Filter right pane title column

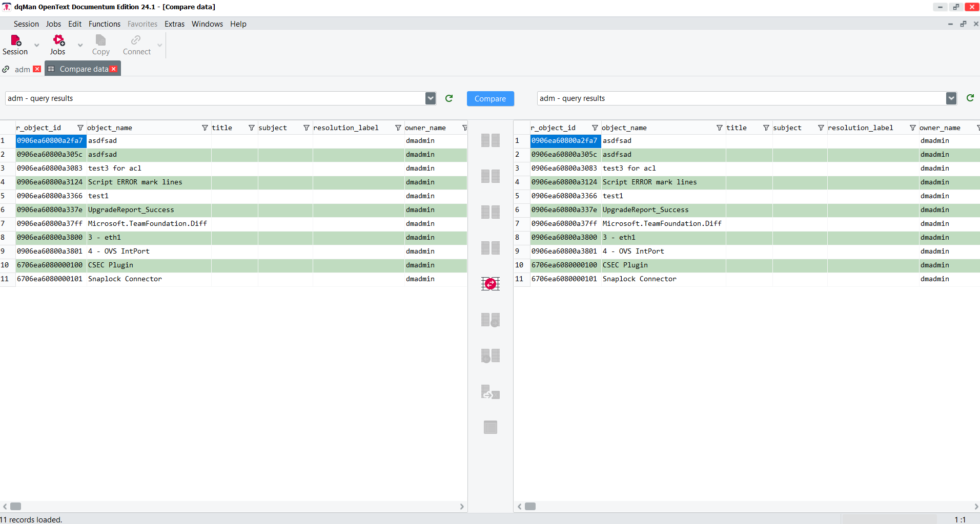coord(766,128)
